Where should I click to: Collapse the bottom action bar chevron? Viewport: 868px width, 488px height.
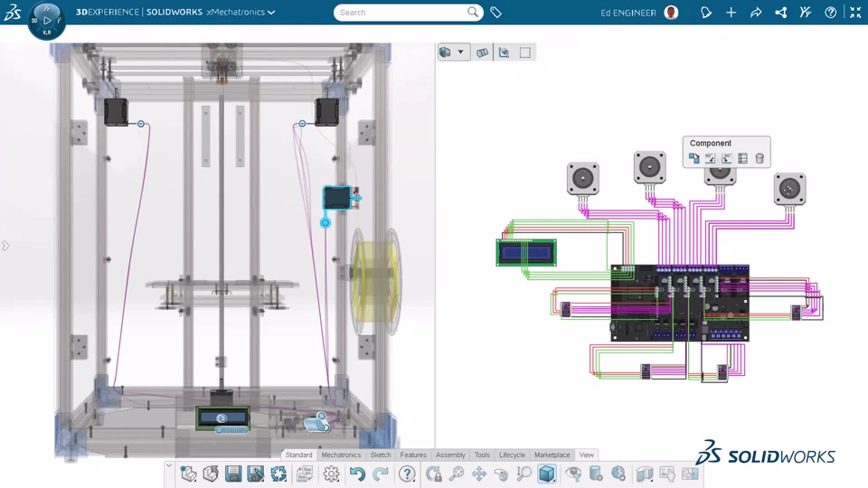tap(169, 466)
